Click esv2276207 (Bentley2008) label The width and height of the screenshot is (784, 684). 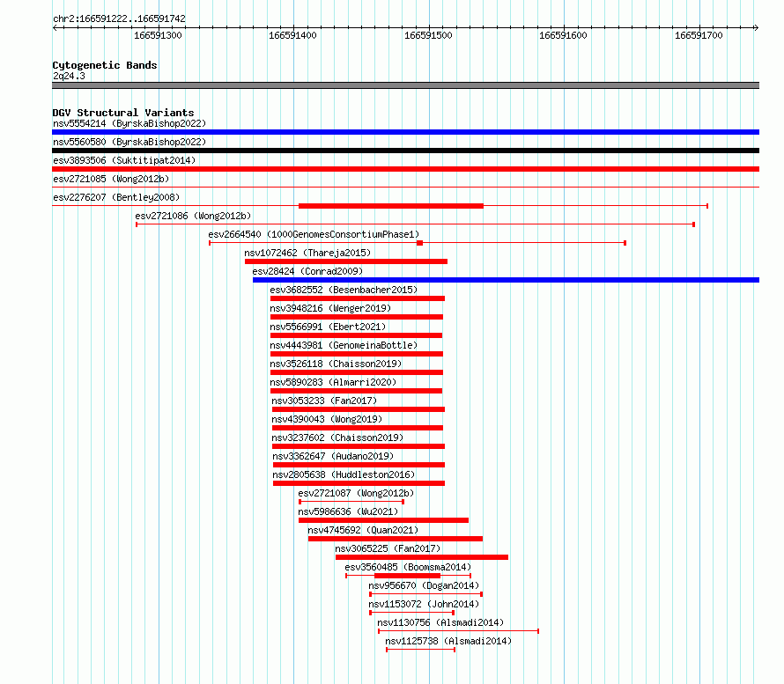(116, 197)
